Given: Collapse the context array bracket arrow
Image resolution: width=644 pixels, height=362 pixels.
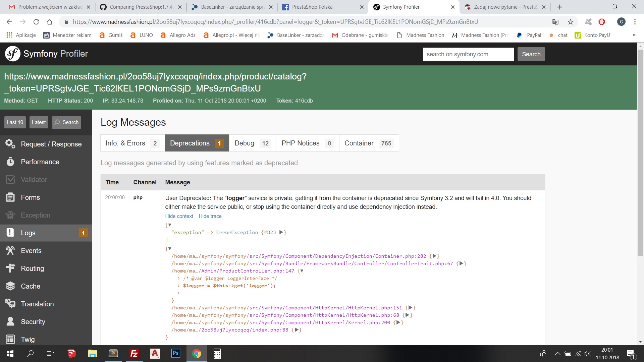Looking at the screenshot, I should (170, 225).
